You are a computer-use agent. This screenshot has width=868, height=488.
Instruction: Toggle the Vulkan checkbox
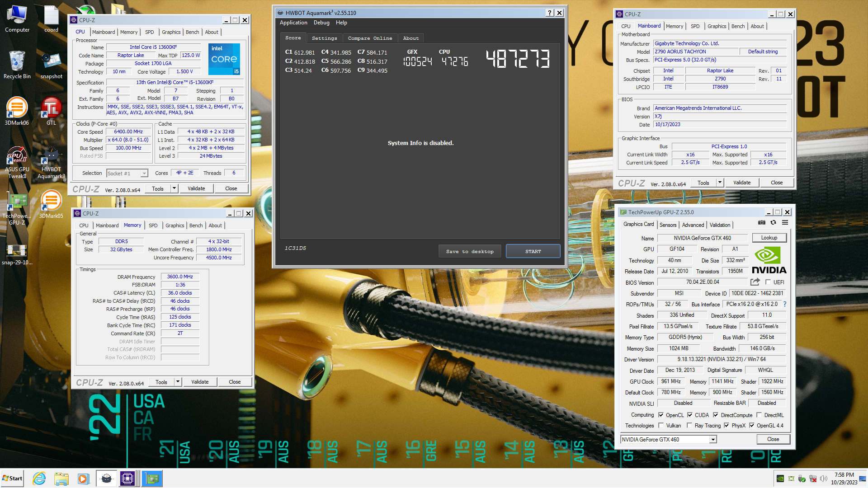click(661, 425)
